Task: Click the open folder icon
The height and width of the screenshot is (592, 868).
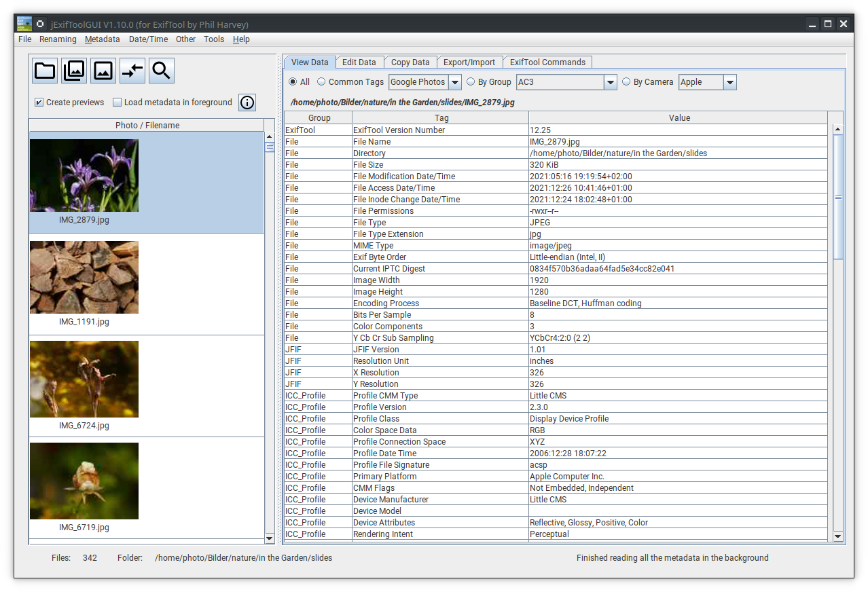Action: 45,71
